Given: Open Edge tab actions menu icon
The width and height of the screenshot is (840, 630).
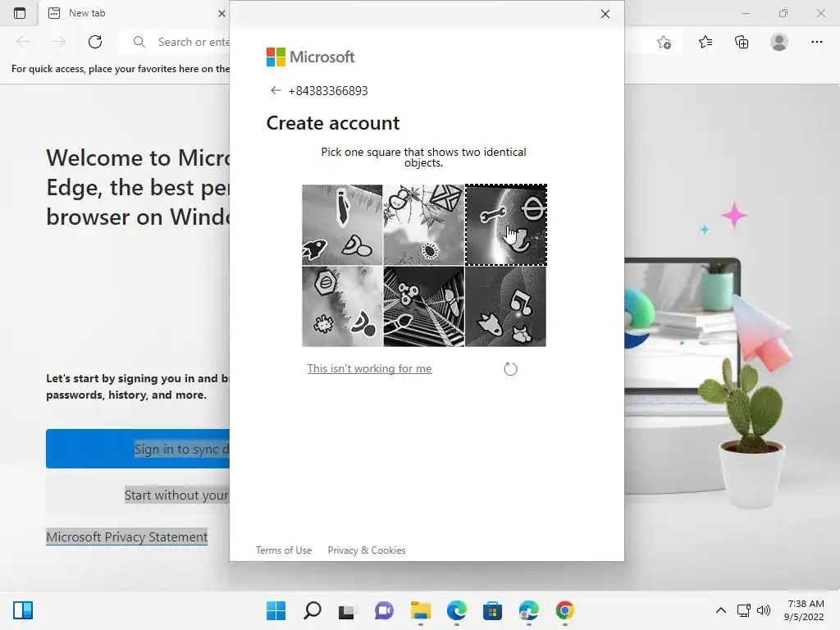Looking at the screenshot, I should (x=20, y=13).
